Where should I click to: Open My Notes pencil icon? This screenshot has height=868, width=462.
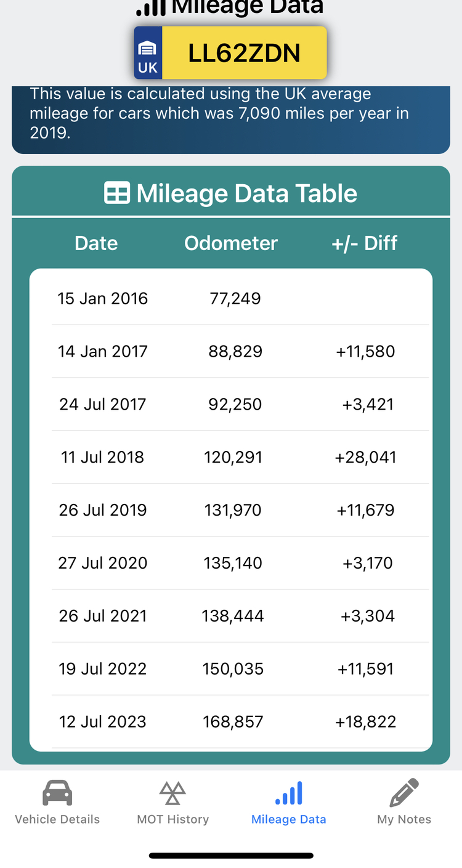[x=404, y=793]
